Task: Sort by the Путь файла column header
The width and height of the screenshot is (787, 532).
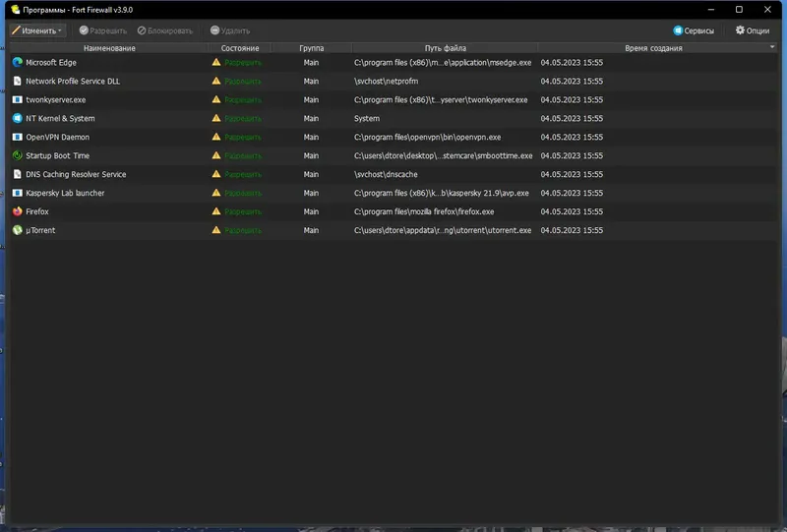Action: point(446,48)
